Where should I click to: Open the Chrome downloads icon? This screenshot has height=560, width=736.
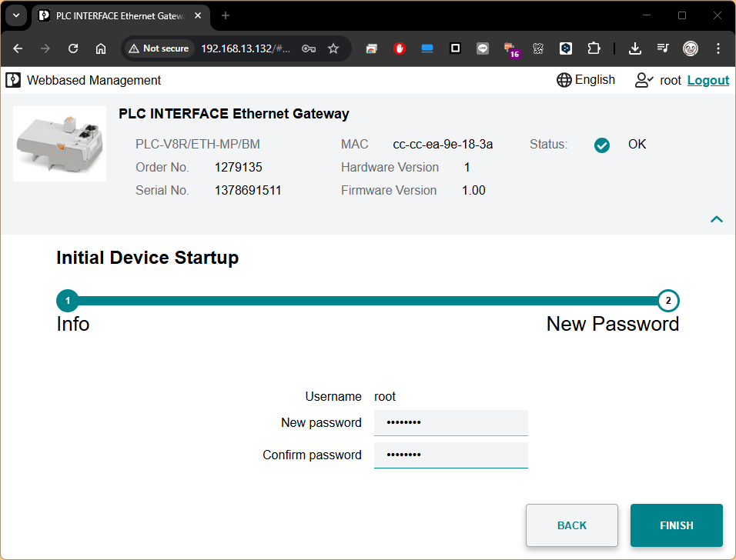click(x=634, y=48)
